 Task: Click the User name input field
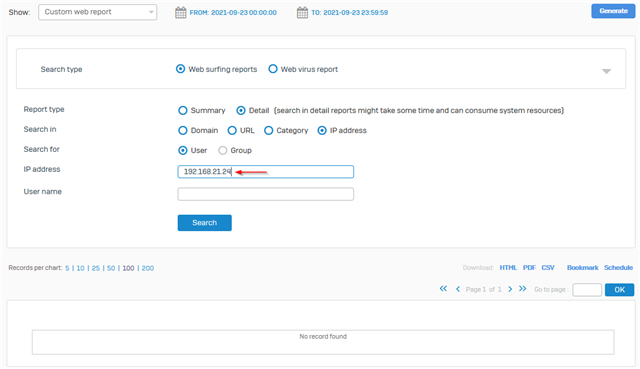[x=266, y=194]
